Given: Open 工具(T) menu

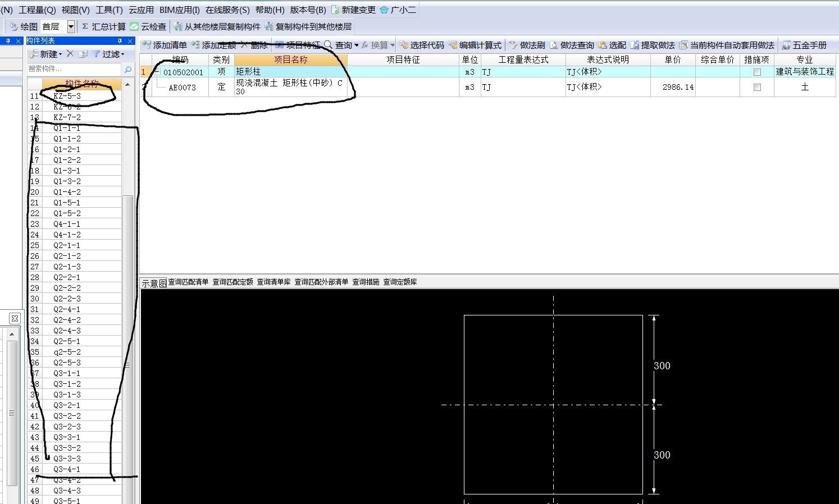Looking at the screenshot, I should pyautogui.click(x=109, y=10).
